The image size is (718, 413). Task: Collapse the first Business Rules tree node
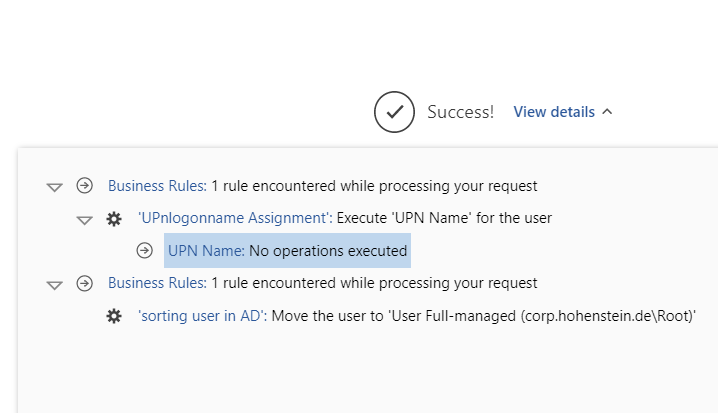(x=55, y=187)
